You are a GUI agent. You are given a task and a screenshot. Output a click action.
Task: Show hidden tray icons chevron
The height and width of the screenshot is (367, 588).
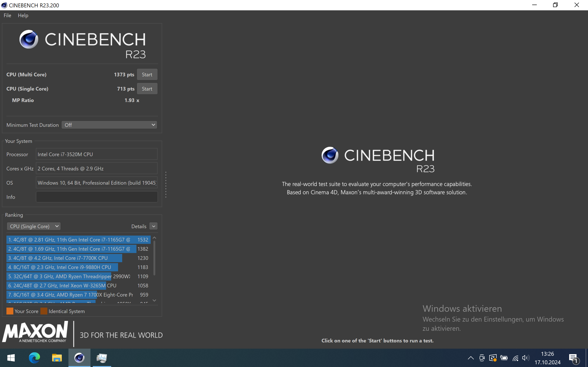(x=471, y=358)
